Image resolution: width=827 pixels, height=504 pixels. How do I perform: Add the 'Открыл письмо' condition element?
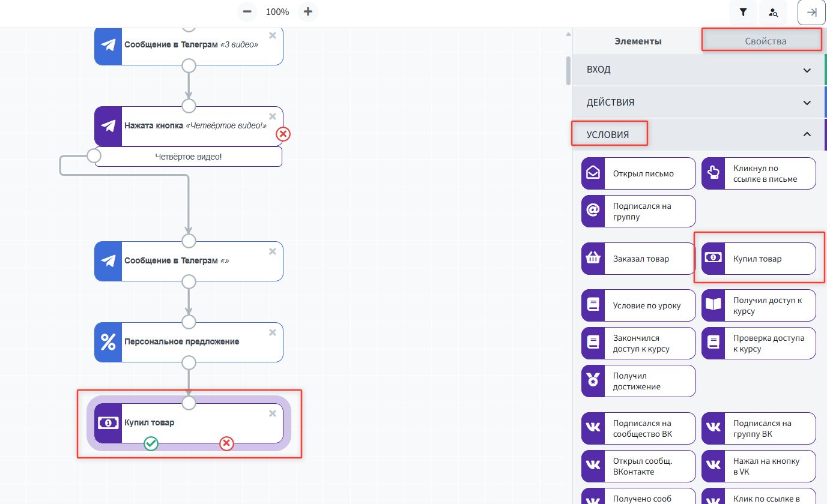[638, 173]
